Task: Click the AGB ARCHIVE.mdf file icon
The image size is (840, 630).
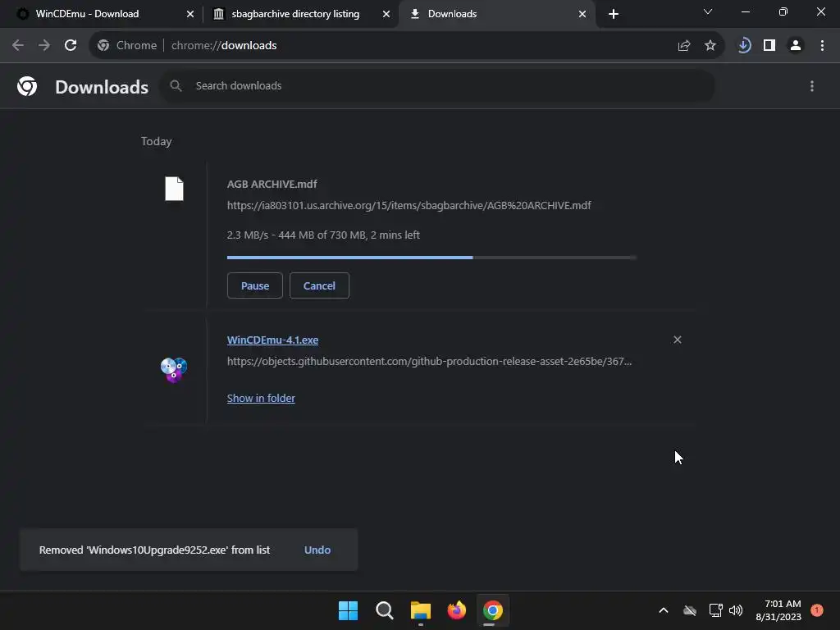Action: 174,189
